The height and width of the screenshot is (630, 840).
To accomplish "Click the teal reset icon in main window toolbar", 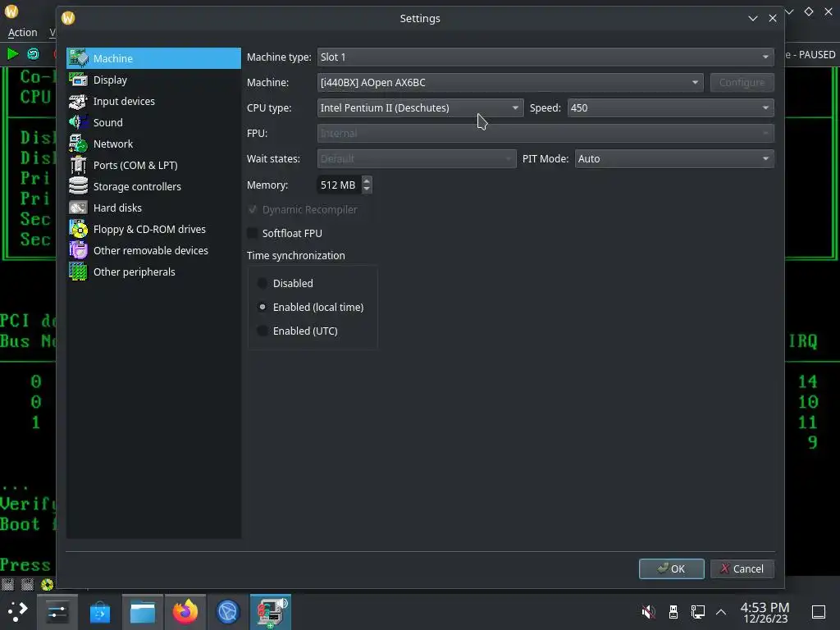I will pyautogui.click(x=33, y=53).
